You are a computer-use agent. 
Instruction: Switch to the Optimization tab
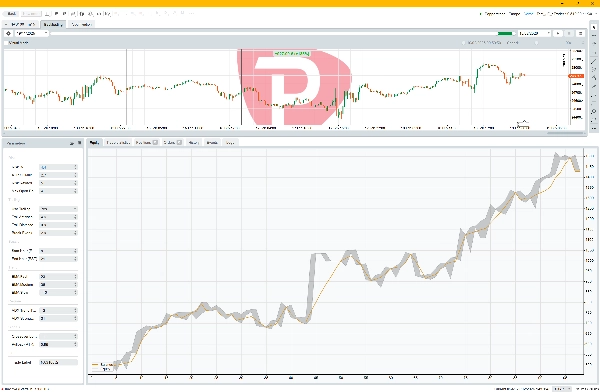[x=82, y=24]
